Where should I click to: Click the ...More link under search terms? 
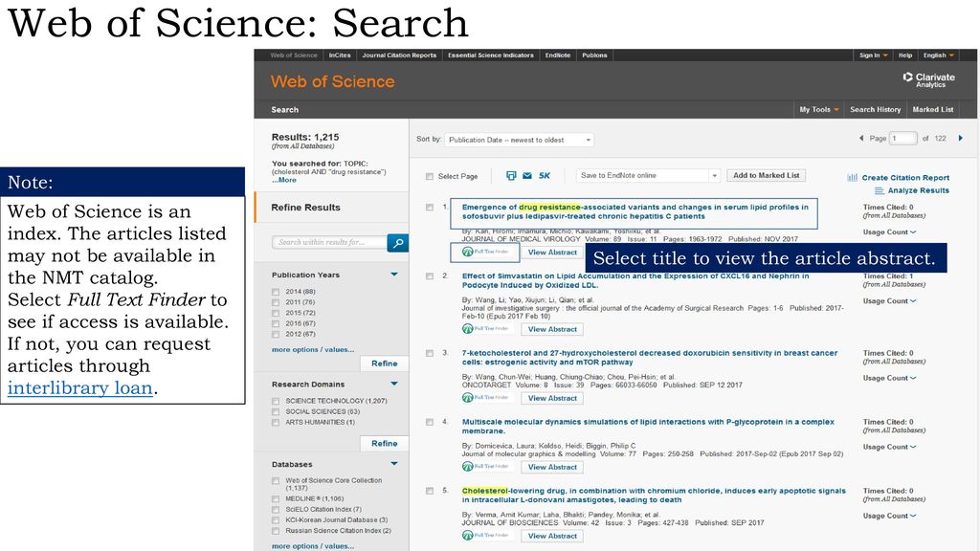[283, 180]
